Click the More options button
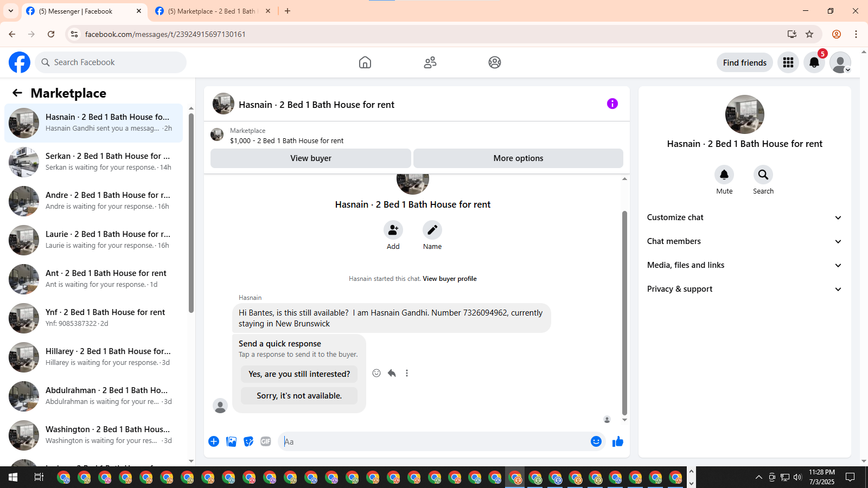This screenshot has height=488, width=868. 518,158
